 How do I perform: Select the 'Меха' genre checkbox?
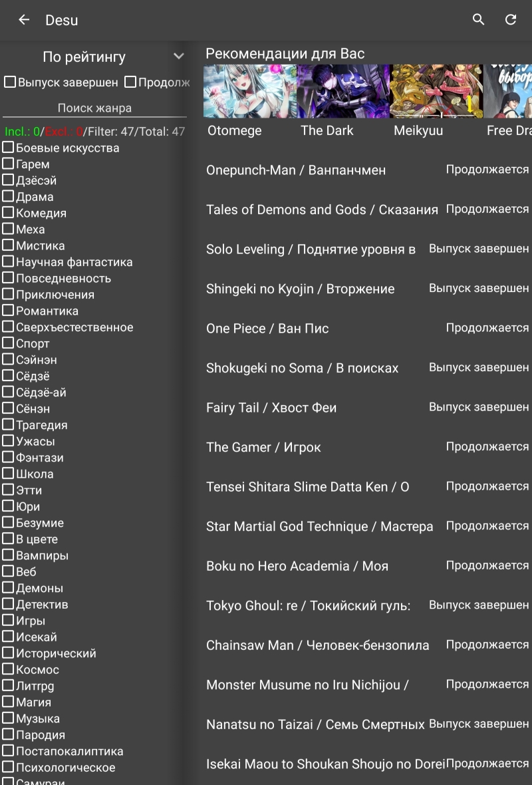tap(8, 229)
